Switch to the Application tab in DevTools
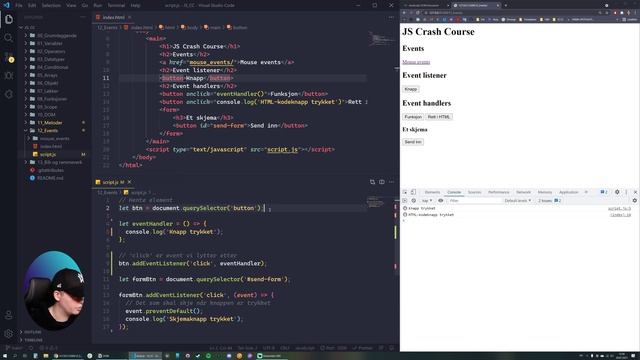 point(569,192)
